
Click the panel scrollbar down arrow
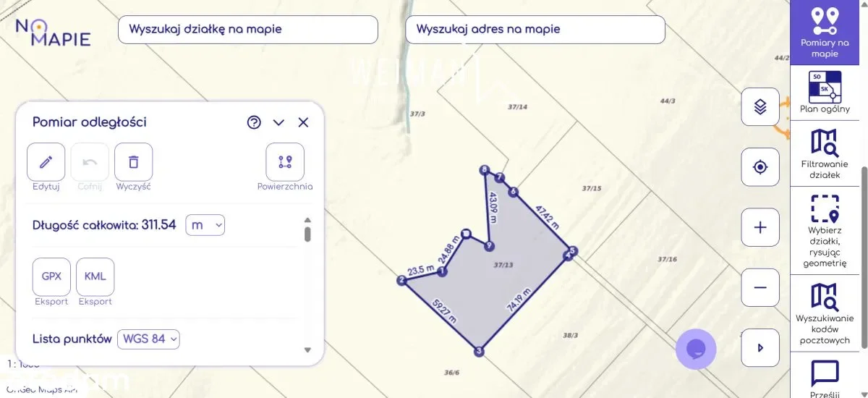point(307,350)
